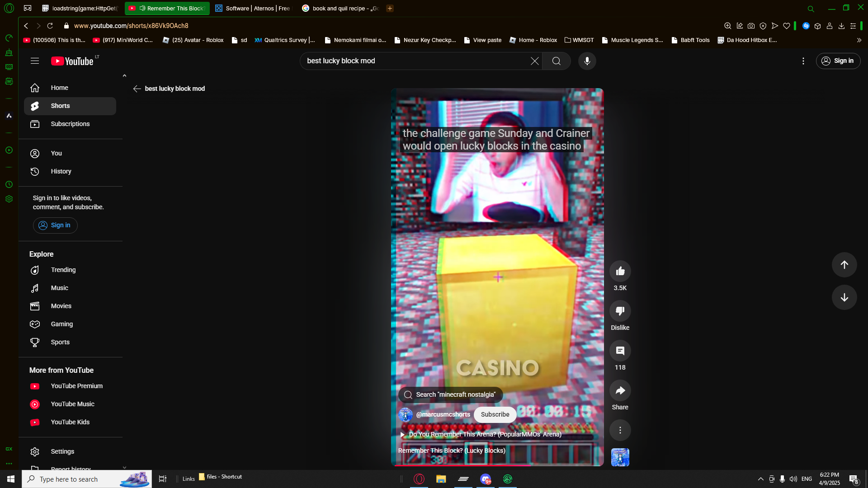The height and width of the screenshot is (488, 868).
Task: Open the bookmarks heart icon
Action: coord(787,26)
